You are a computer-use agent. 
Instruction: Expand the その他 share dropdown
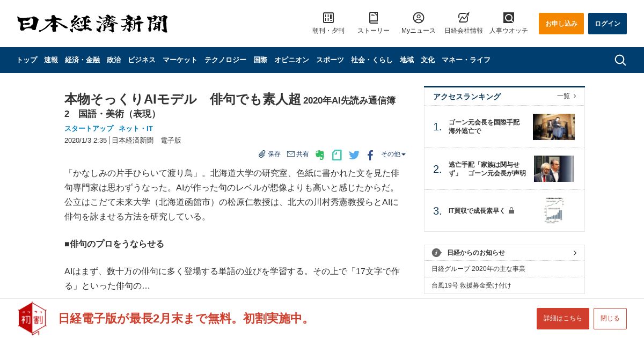(x=393, y=154)
